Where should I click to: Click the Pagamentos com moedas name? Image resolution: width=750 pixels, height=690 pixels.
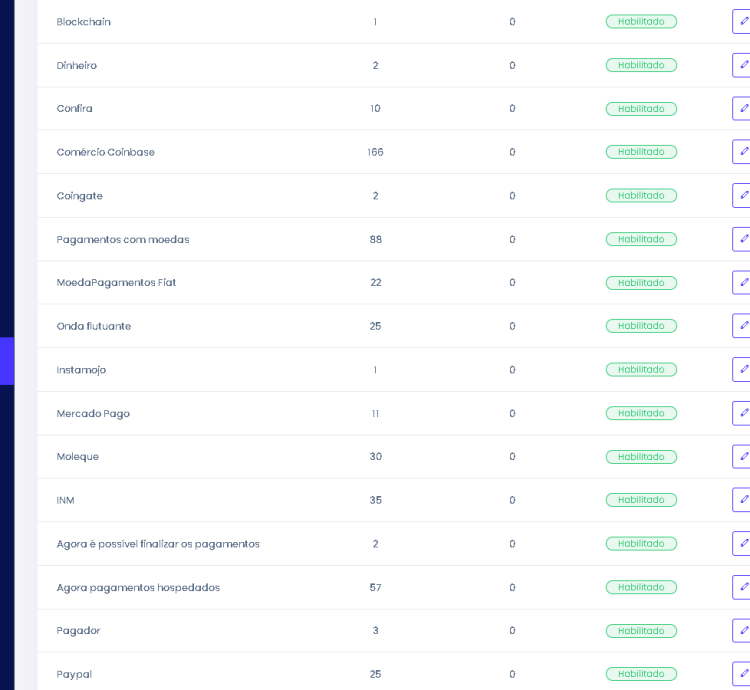tap(123, 240)
